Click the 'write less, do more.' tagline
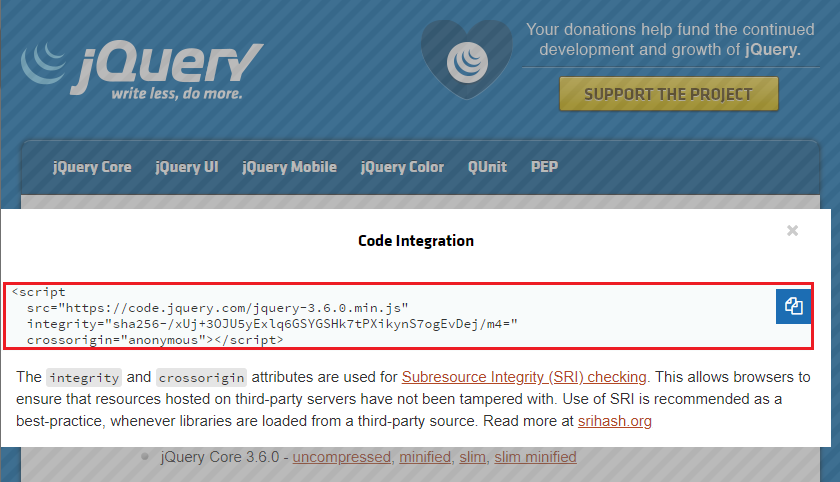Screen dimensions: 840x482 (x=177, y=93)
